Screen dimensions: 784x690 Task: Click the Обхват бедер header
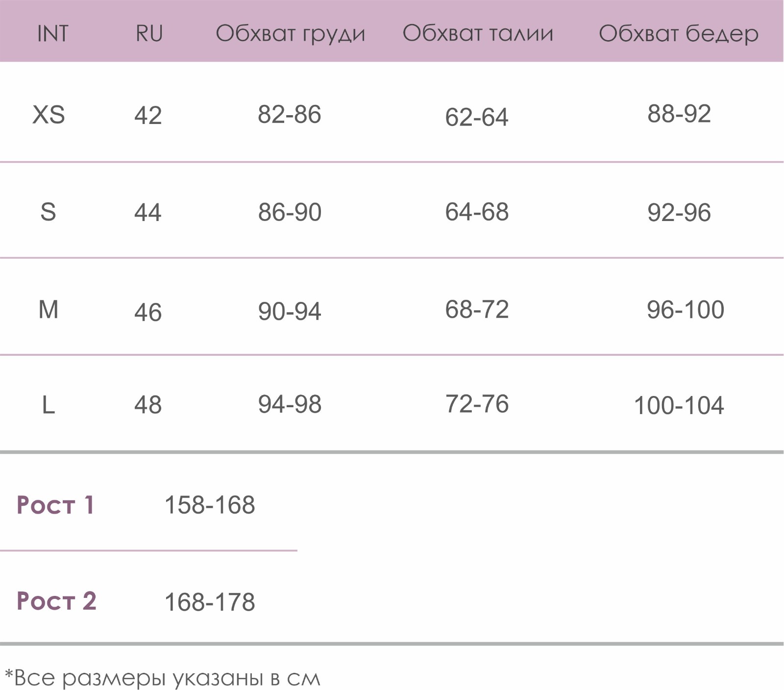pyautogui.click(x=679, y=34)
